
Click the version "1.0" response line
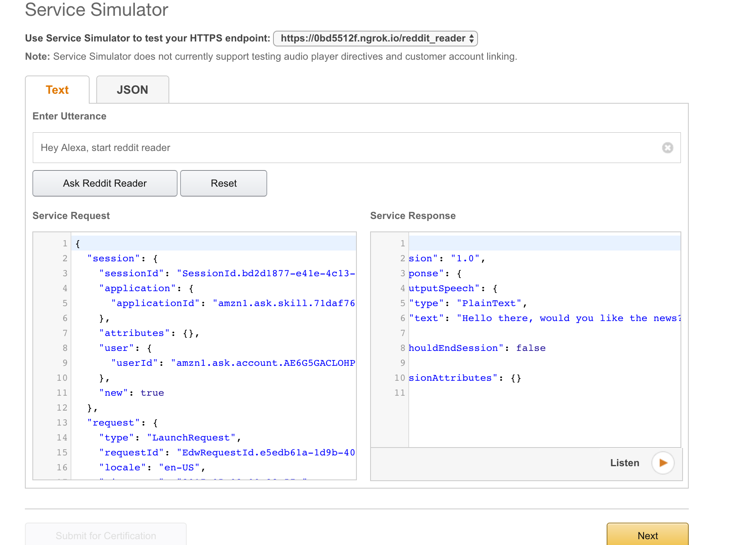coord(447,258)
